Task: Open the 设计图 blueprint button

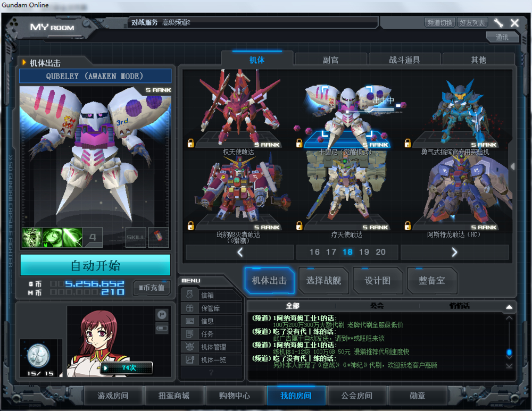Action: tap(377, 280)
